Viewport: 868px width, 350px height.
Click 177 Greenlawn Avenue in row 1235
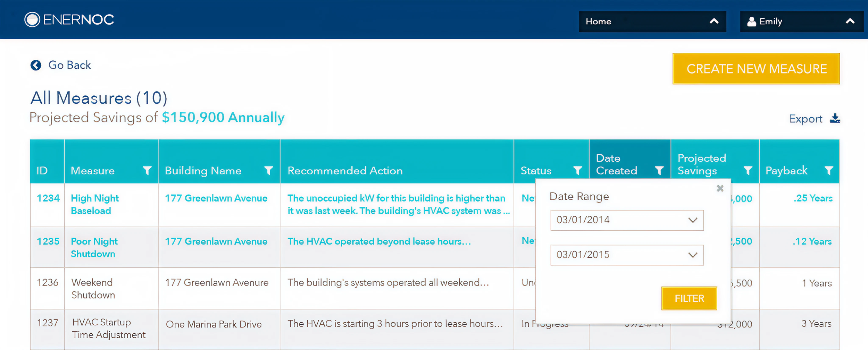216,241
